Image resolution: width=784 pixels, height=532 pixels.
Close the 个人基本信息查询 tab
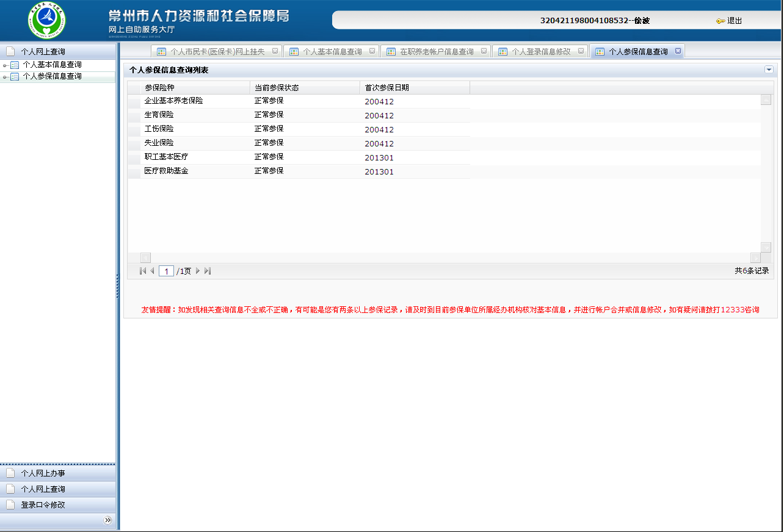[x=372, y=51]
